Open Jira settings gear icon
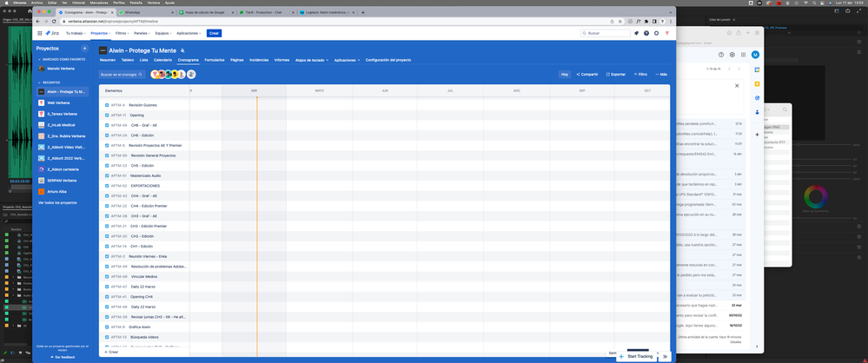 pos(656,33)
